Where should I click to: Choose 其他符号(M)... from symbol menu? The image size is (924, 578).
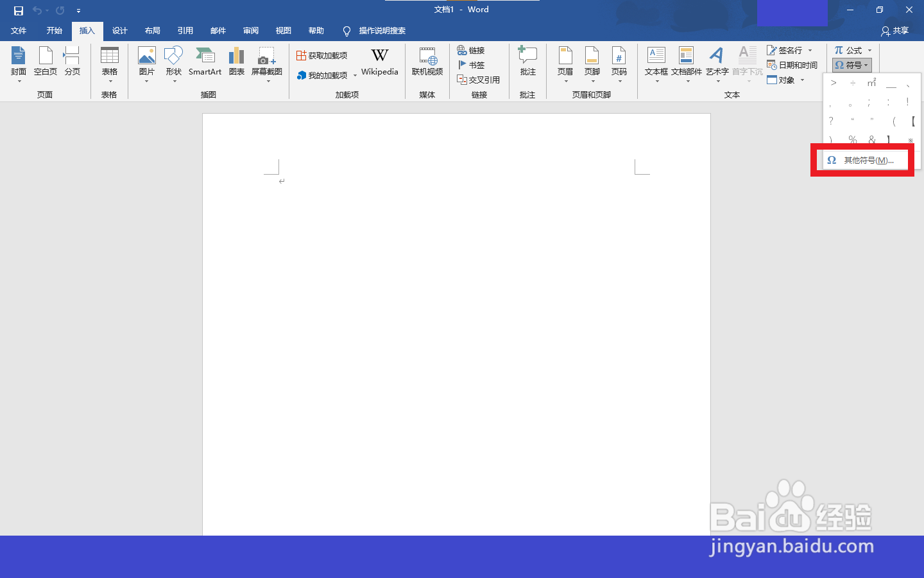pyautogui.click(x=866, y=160)
